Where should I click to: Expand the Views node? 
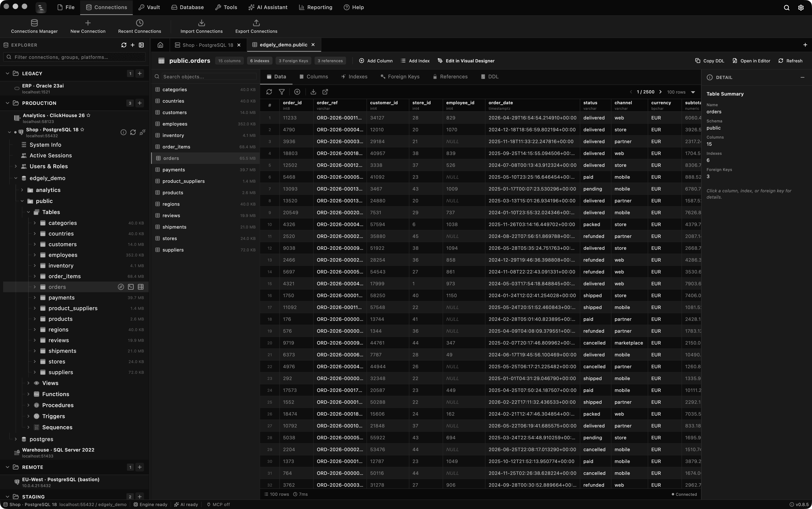(28, 383)
